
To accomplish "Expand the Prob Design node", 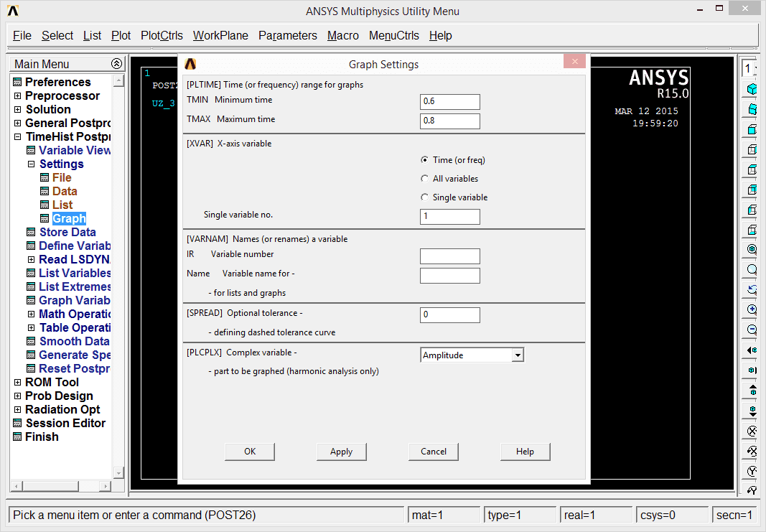I will pyautogui.click(x=17, y=396).
